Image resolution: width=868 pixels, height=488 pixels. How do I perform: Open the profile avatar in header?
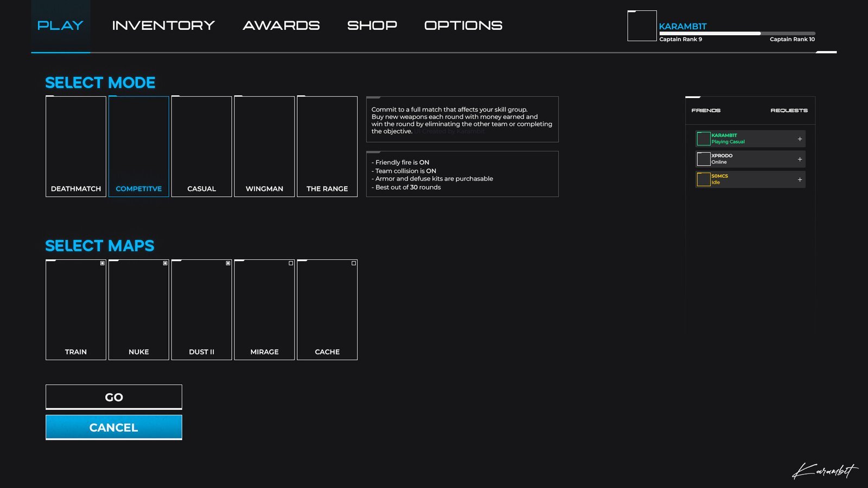(642, 25)
